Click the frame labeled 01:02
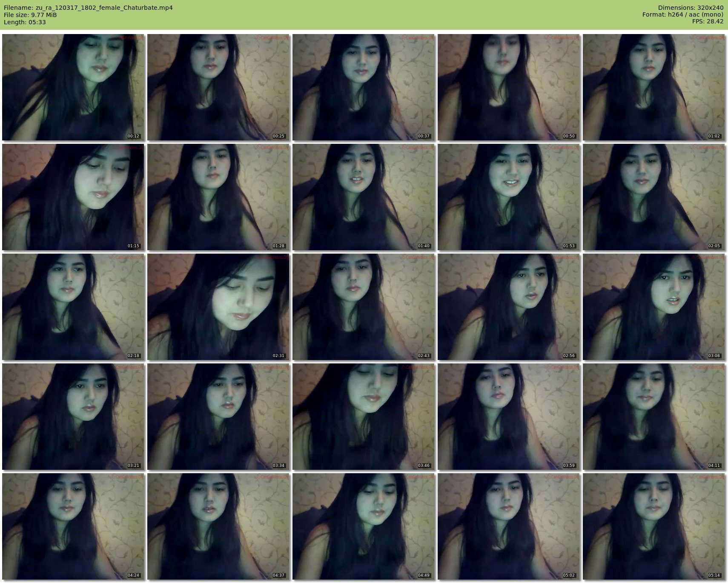This screenshot has width=728, height=583. 654,87
